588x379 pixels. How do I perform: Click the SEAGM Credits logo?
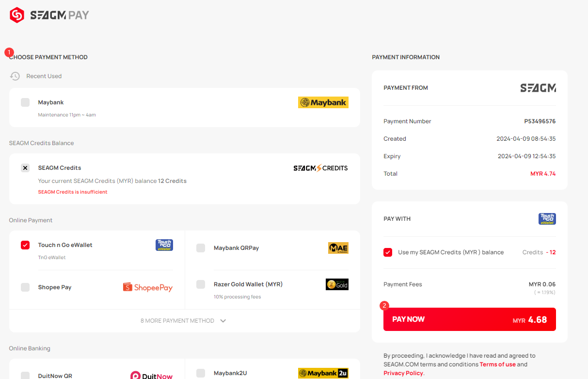click(x=320, y=168)
